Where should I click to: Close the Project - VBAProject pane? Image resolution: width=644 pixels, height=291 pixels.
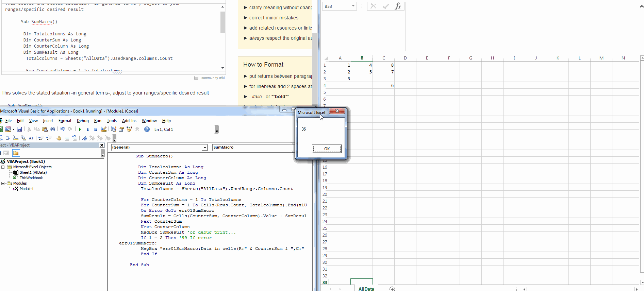[101, 145]
